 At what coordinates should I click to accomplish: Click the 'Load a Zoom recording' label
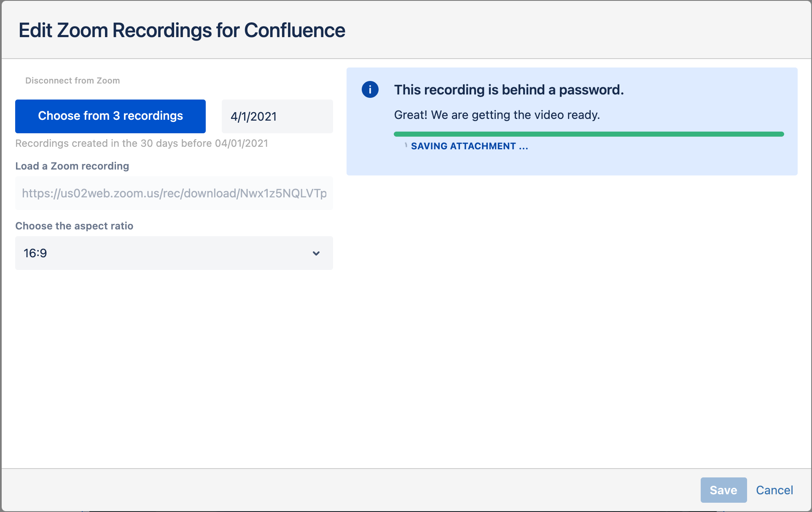(72, 166)
